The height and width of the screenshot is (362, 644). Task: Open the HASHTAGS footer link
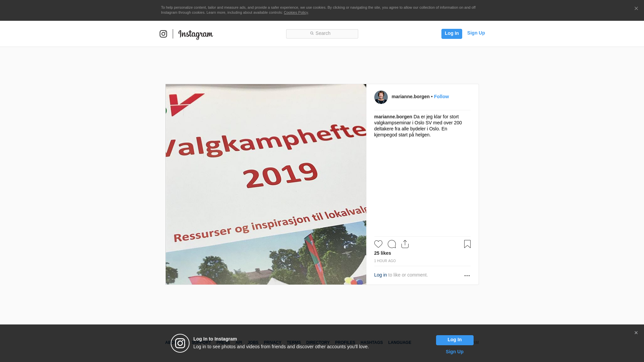(x=372, y=343)
